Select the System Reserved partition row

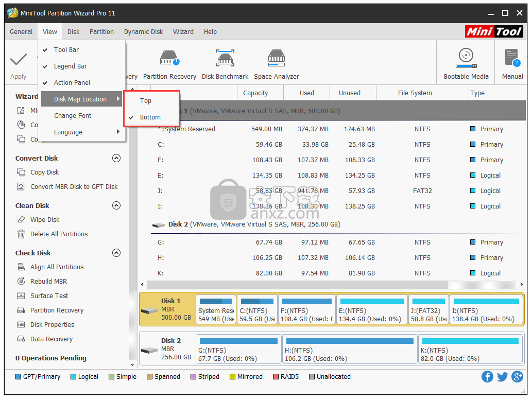click(x=338, y=129)
